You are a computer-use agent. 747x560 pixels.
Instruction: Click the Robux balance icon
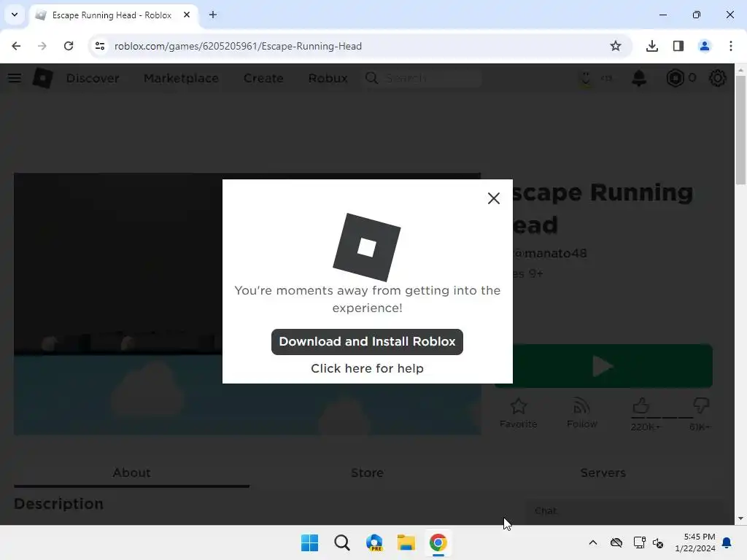coord(675,78)
